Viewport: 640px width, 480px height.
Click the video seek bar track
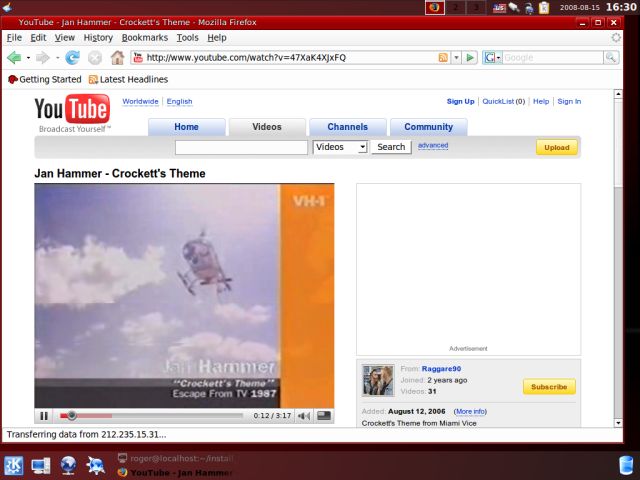coord(151,416)
